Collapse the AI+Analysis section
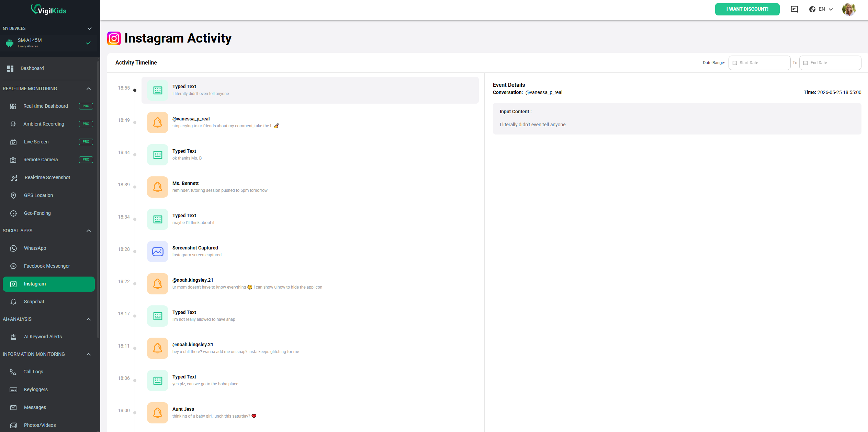The height and width of the screenshot is (432, 868). click(89, 319)
